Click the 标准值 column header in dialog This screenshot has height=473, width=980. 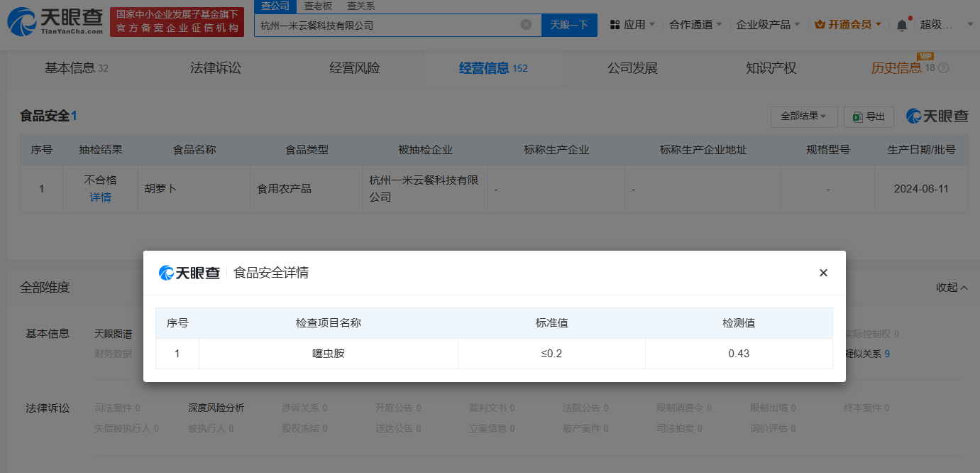coord(551,323)
